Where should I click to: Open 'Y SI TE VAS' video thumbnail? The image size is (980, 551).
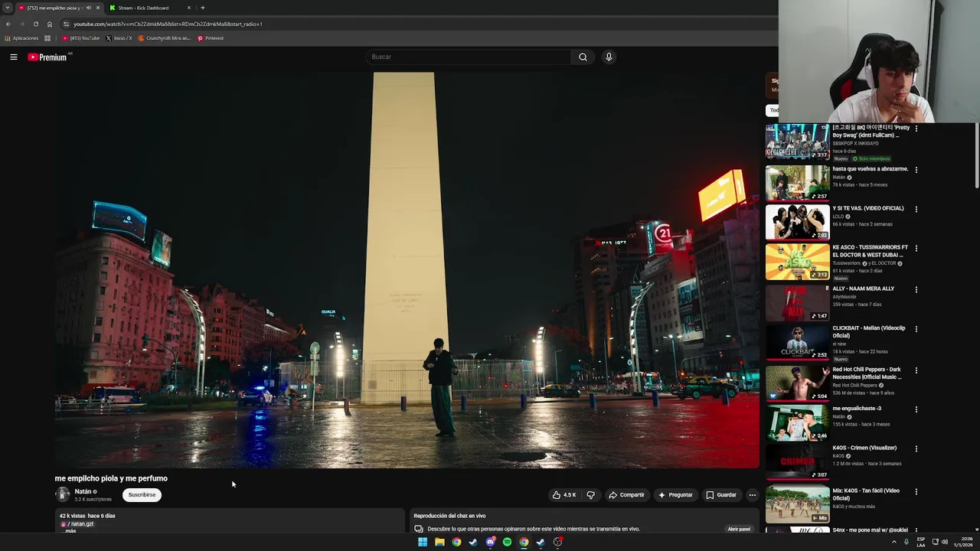(797, 222)
